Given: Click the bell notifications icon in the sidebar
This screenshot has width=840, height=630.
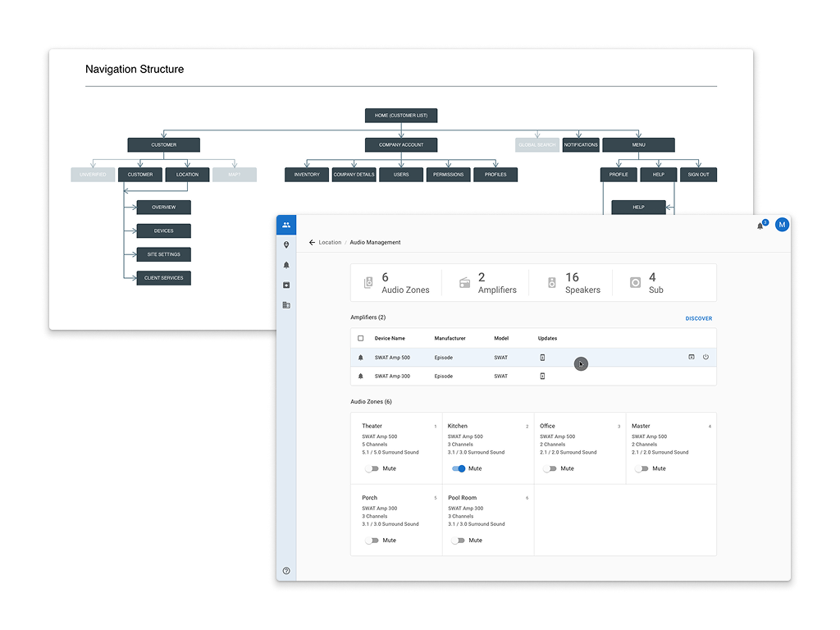Looking at the screenshot, I should click(x=286, y=265).
